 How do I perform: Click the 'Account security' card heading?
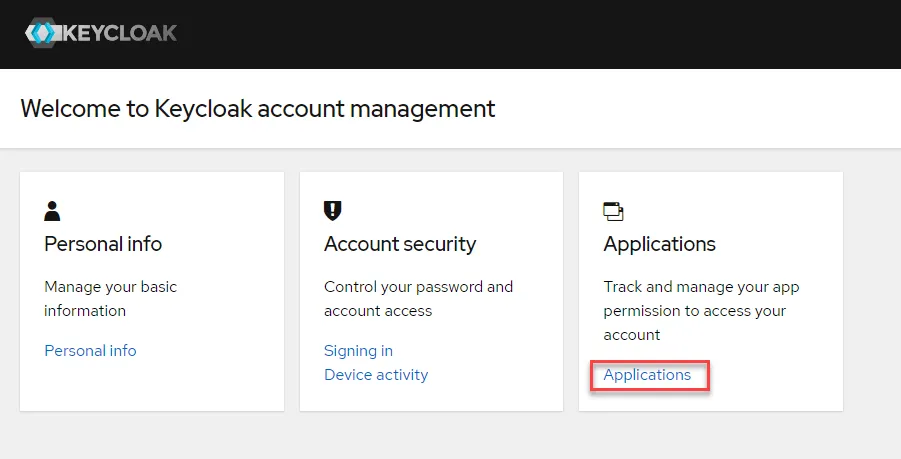coord(400,244)
